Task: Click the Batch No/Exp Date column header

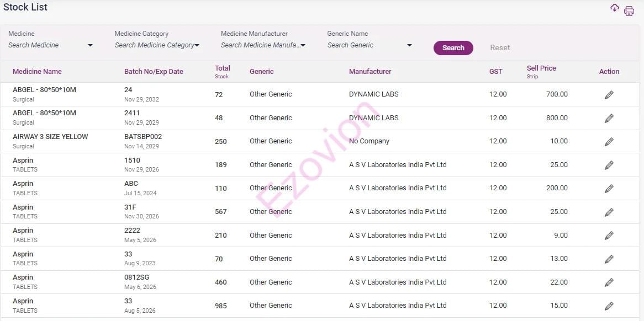Action: coord(154,72)
